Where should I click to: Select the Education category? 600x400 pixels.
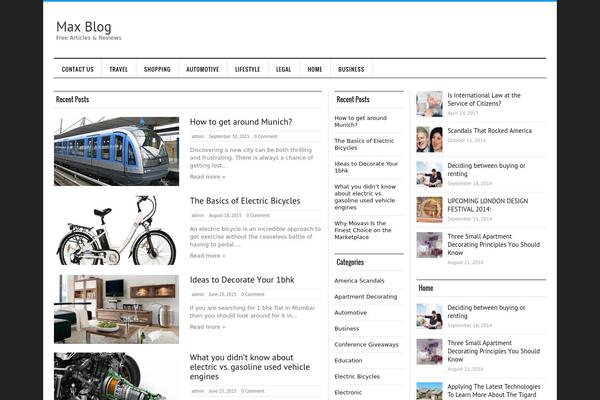[348, 361]
